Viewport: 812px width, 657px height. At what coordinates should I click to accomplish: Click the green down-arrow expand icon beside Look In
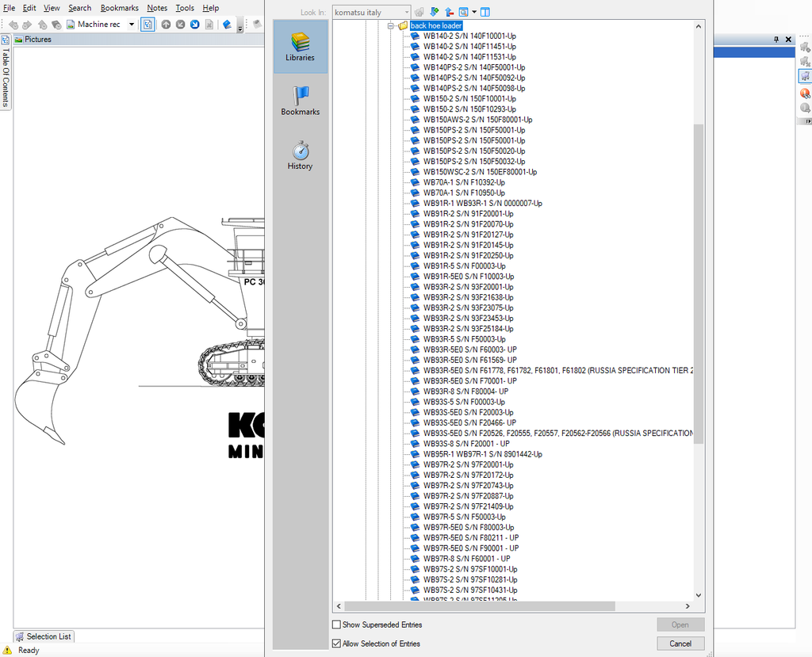[435, 12]
